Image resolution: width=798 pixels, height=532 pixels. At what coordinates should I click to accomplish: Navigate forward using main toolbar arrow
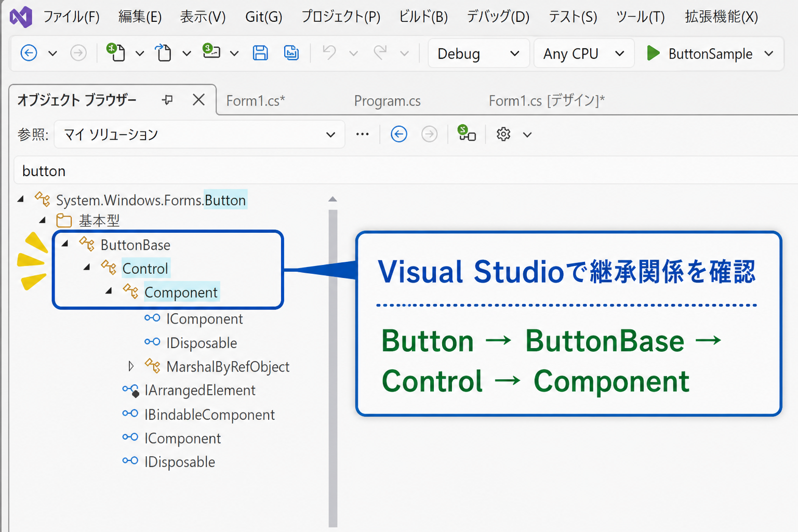[x=78, y=53]
